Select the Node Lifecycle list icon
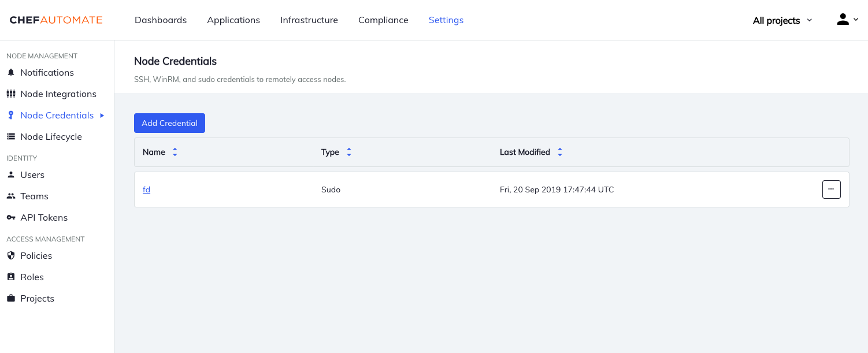Screen dimensions: 868x353 coord(11,136)
